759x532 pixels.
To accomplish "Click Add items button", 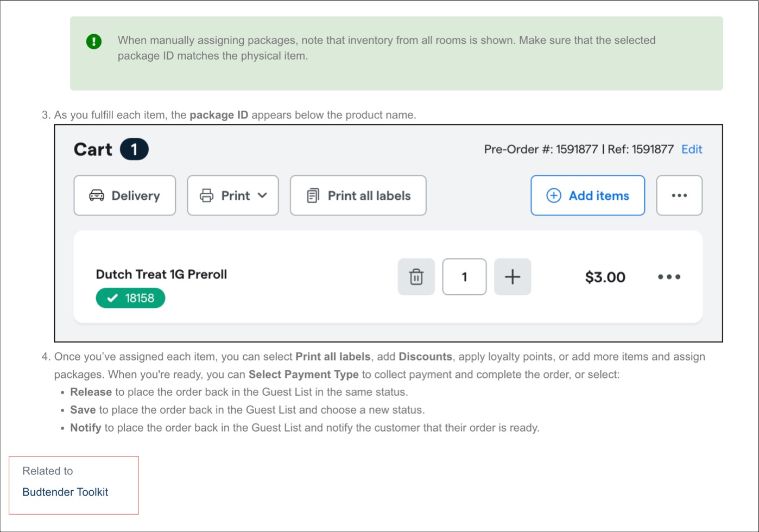I will coord(588,195).
